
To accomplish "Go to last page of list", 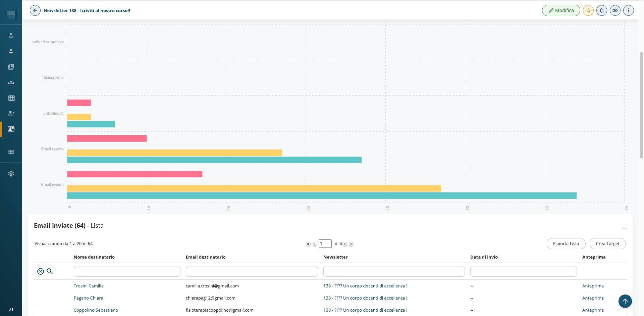I will (x=351, y=244).
